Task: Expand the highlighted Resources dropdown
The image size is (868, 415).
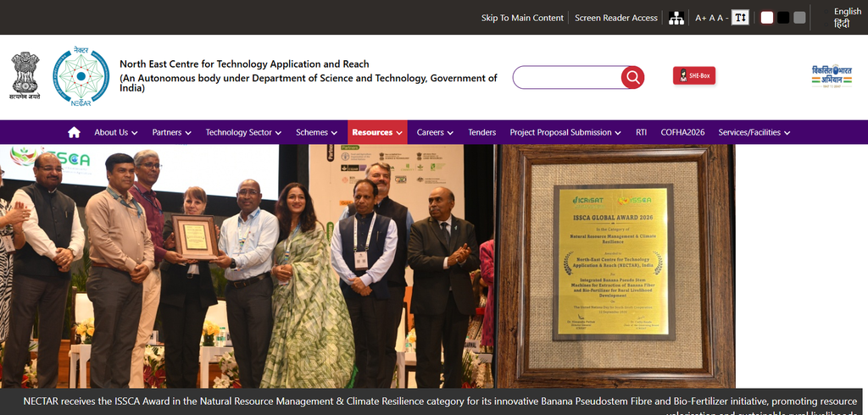Action: point(377,132)
